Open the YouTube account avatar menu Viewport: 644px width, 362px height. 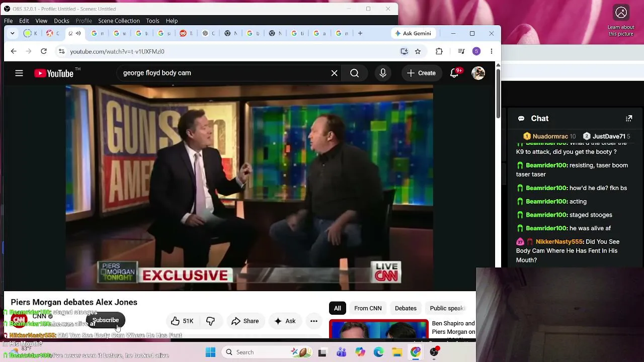pos(478,73)
